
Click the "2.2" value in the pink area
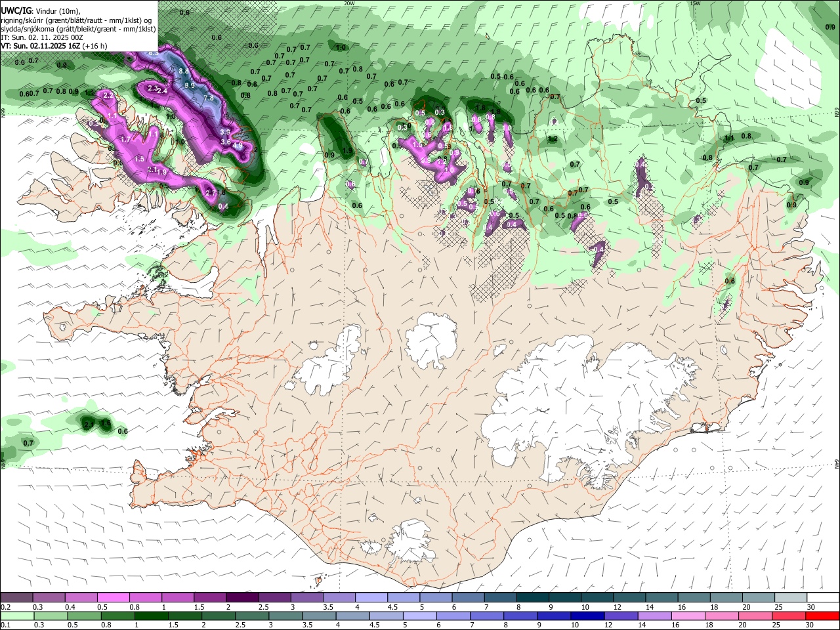coord(109,95)
